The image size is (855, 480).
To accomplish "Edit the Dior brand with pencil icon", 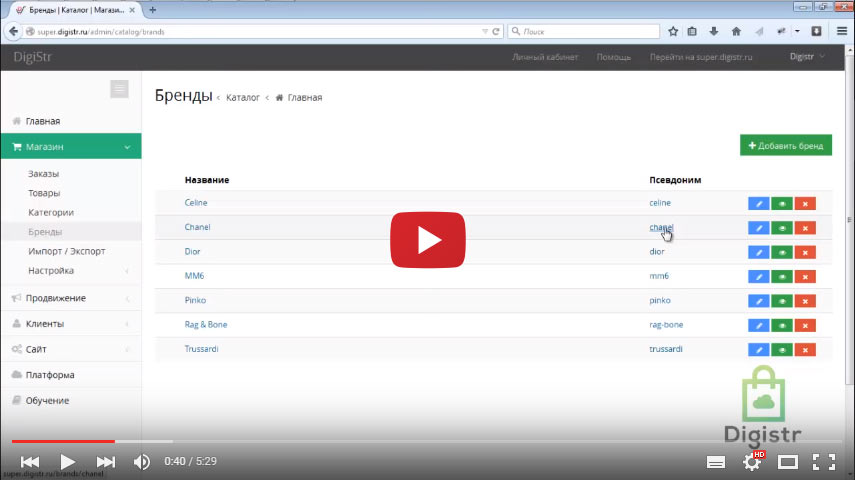I will click(758, 253).
